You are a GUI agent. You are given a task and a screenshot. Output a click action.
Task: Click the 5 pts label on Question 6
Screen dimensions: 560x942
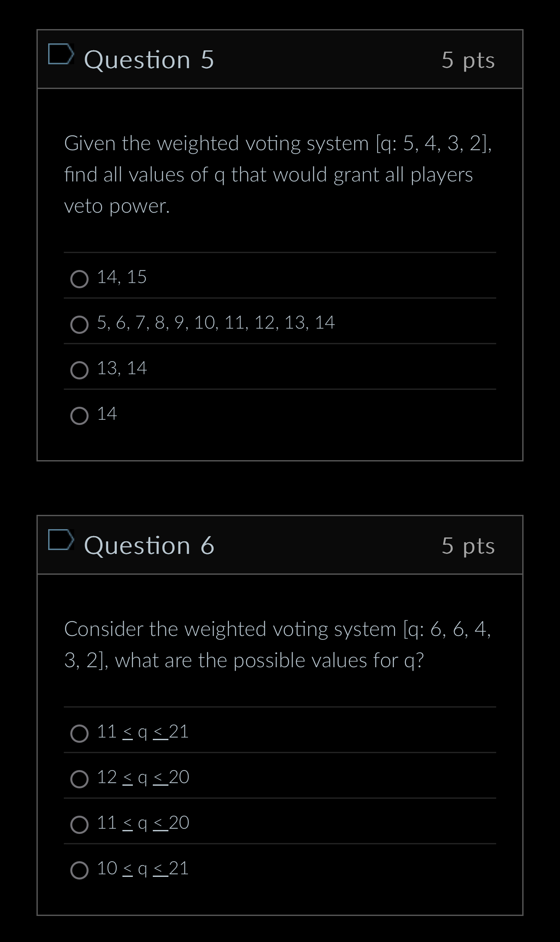[x=468, y=546]
